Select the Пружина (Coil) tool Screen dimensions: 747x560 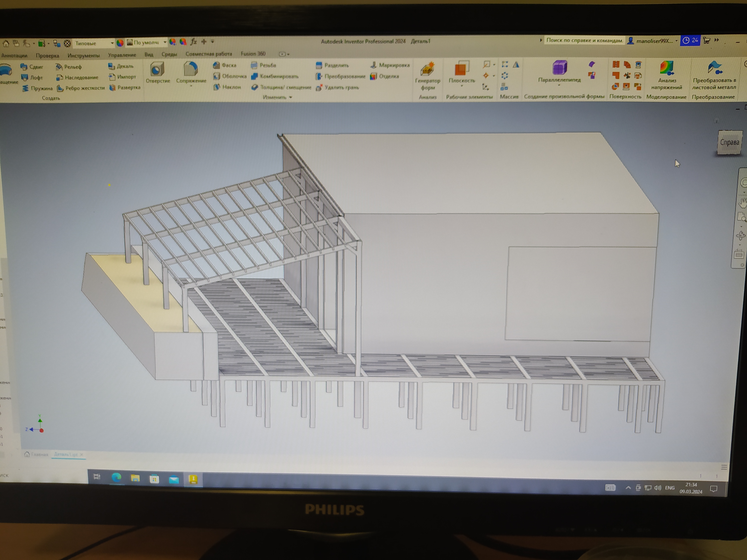[38, 88]
